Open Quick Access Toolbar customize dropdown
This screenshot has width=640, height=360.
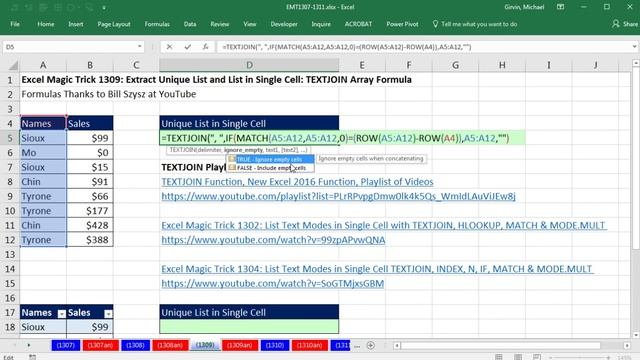click(x=104, y=7)
